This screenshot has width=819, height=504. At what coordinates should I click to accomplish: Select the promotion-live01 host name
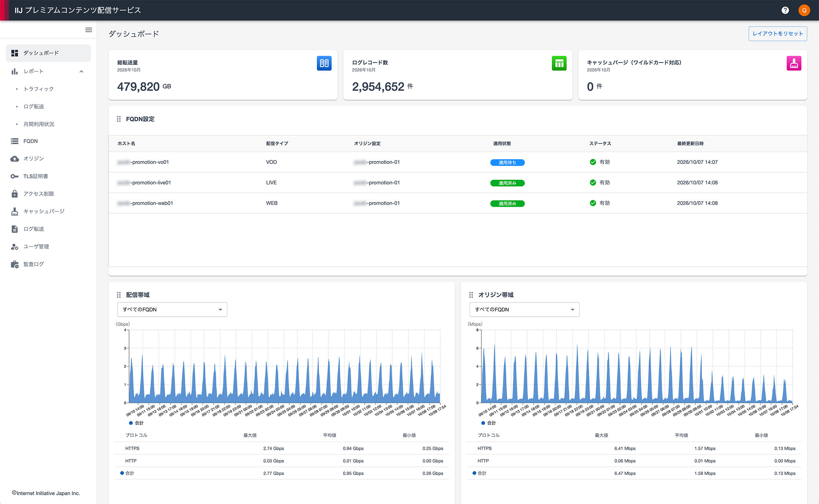[x=144, y=183]
